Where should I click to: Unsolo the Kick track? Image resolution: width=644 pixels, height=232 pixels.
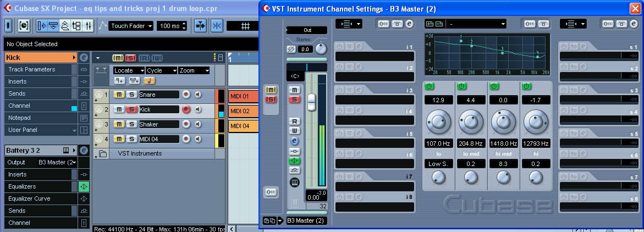[x=131, y=109]
